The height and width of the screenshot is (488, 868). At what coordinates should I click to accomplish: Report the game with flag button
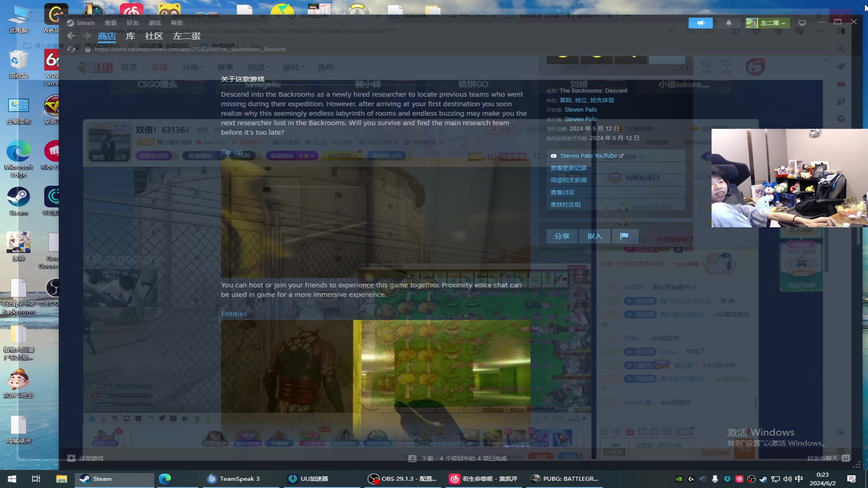click(x=624, y=236)
